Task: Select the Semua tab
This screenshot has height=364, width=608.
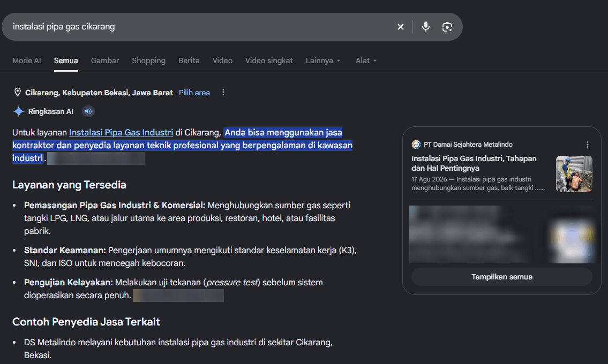Action: tap(66, 60)
